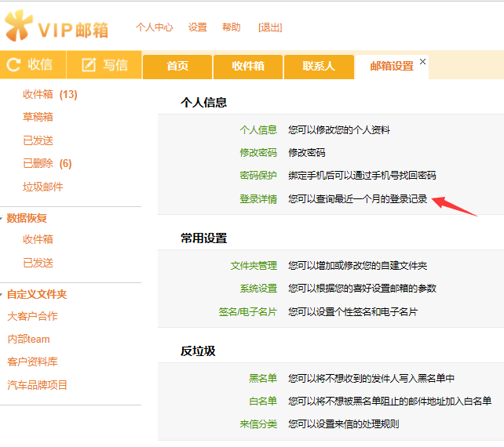Click the 帮助 link in header
Image resolution: width=504 pixels, height=447 pixels.
pos(231,27)
